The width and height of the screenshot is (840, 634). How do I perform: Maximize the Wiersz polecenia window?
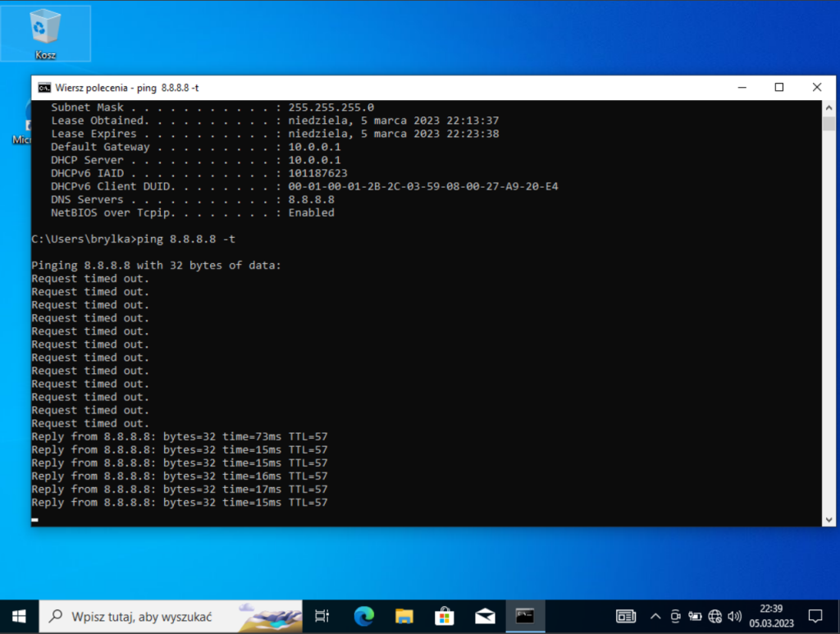(x=779, y=87)
